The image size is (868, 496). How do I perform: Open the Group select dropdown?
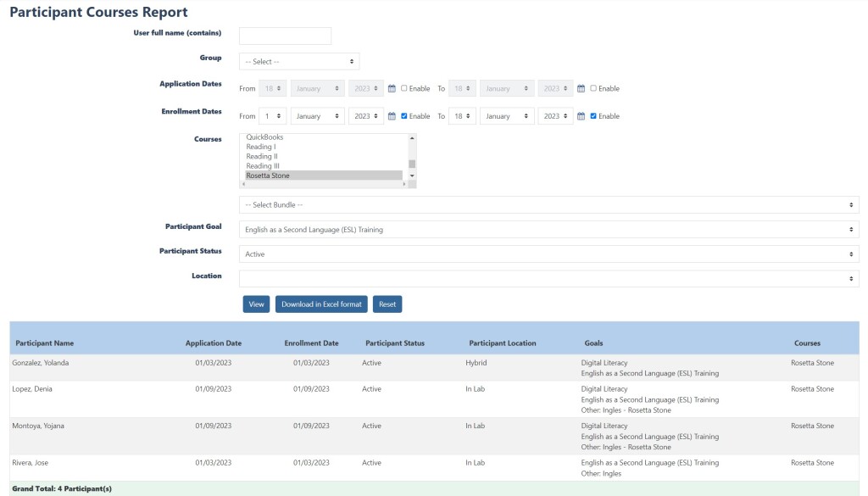pyautogui.click(x=299, y=61)
